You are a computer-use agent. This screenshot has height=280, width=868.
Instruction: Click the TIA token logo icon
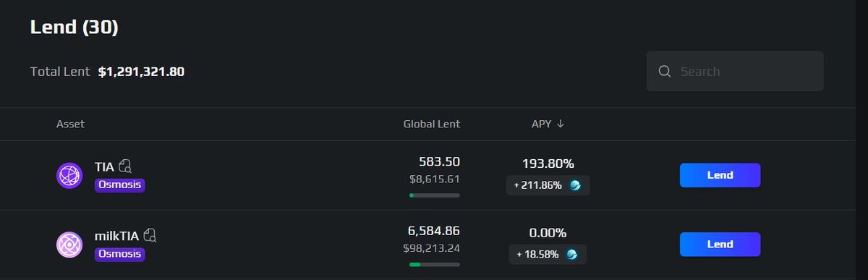69,175
